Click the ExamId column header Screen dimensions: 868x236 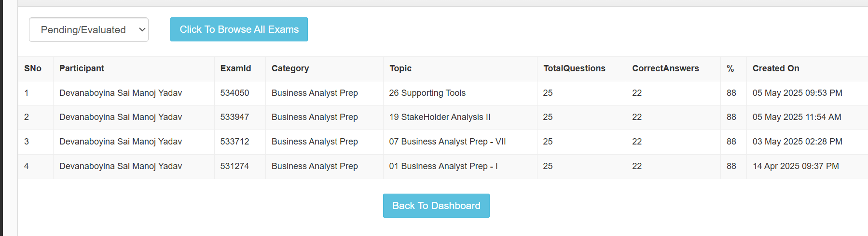pos(235,68)
